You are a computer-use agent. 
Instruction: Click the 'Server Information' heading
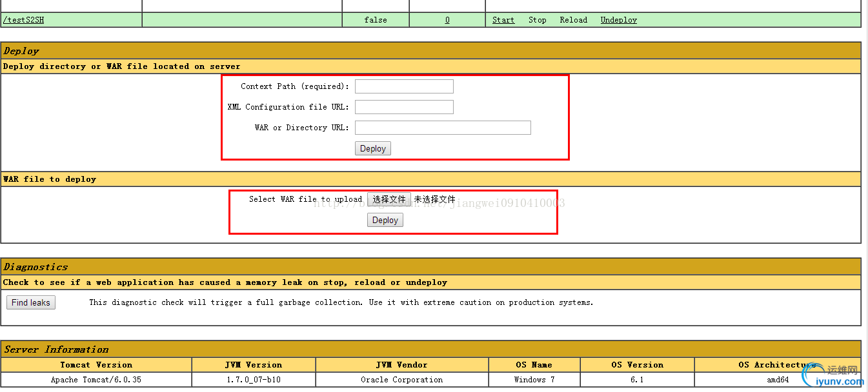pyautogui.click(x=56, y=349)
